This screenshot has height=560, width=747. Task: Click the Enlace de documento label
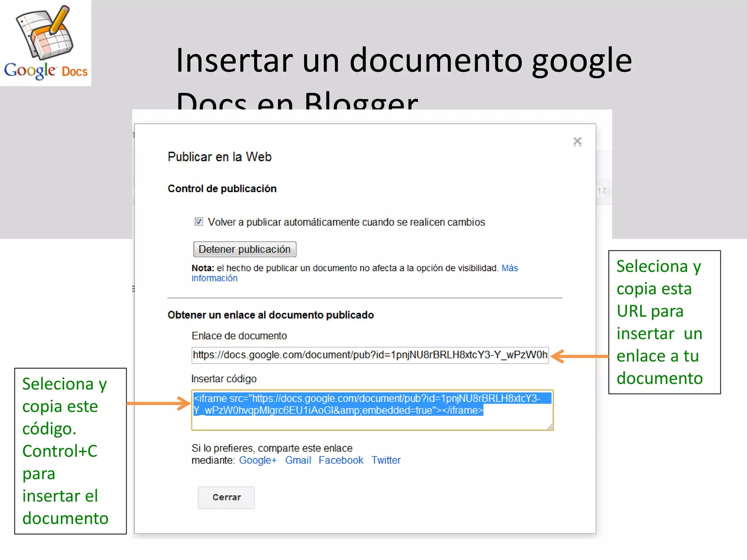tap(239, 336)
